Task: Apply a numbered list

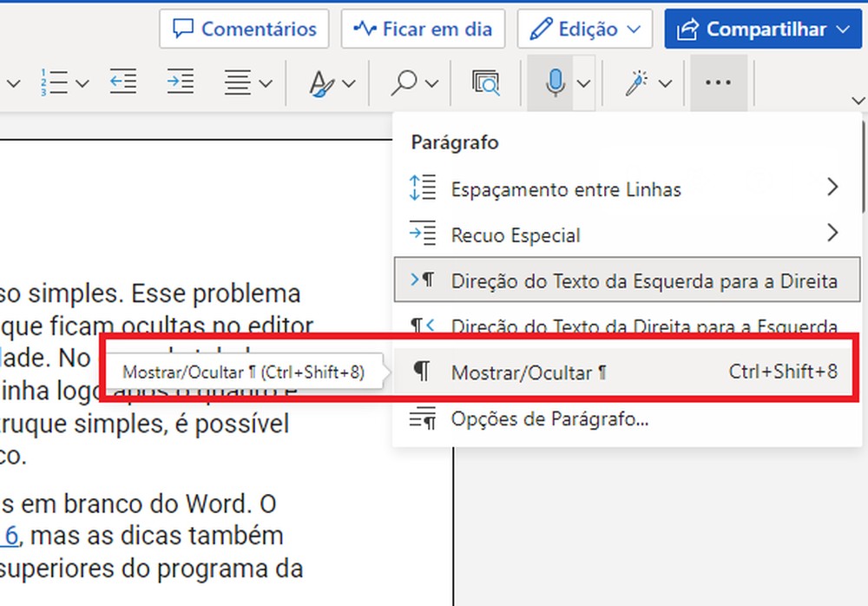Action: pos(56,82)
